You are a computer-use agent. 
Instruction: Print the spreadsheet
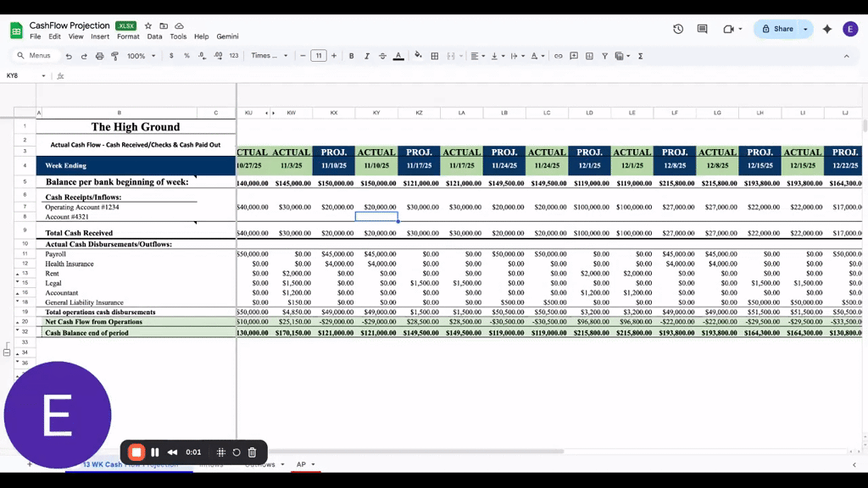click(99, 55)
